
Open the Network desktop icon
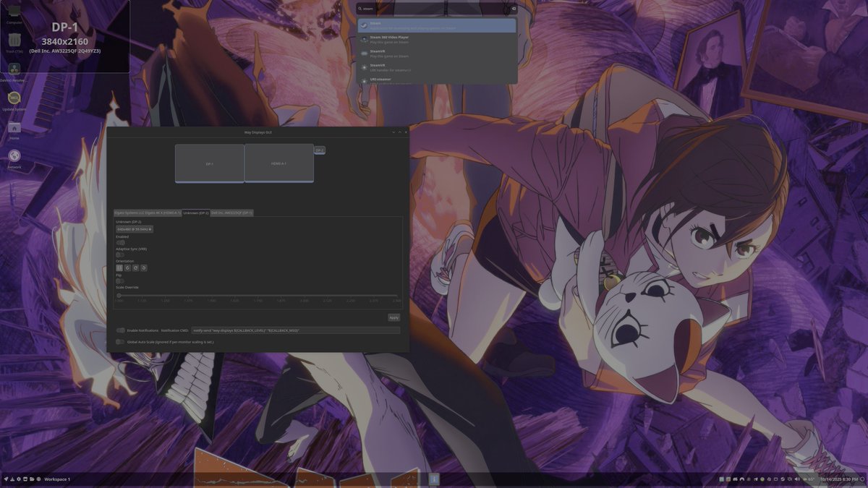tap(14, 158)
